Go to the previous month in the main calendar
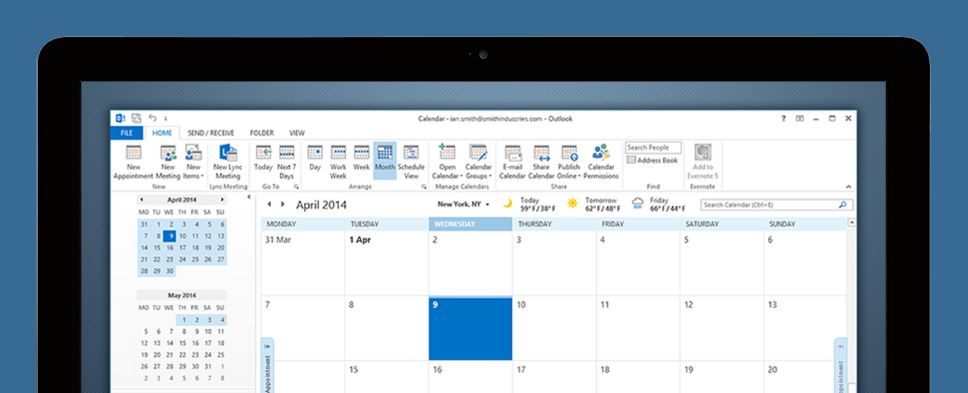 (269, 204)
